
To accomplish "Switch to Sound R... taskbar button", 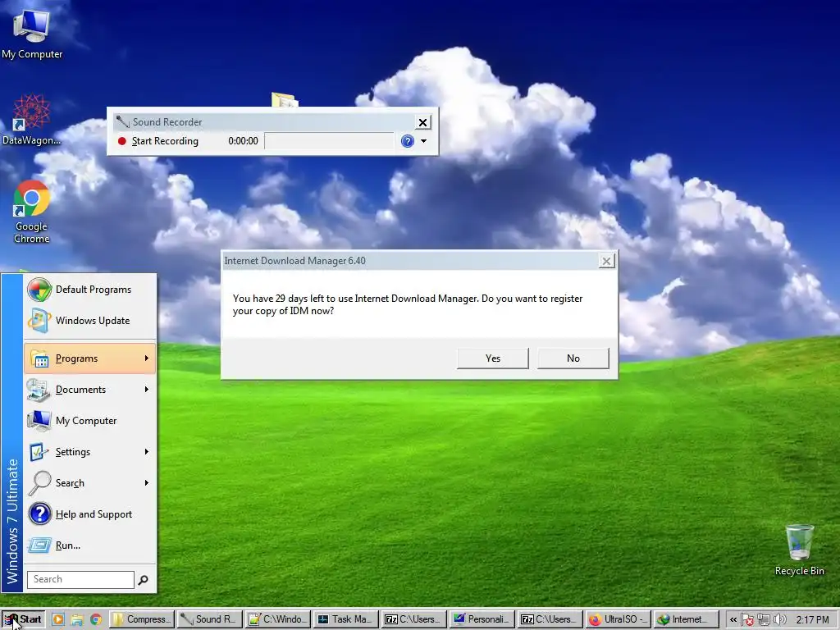I will coord(210,619).
